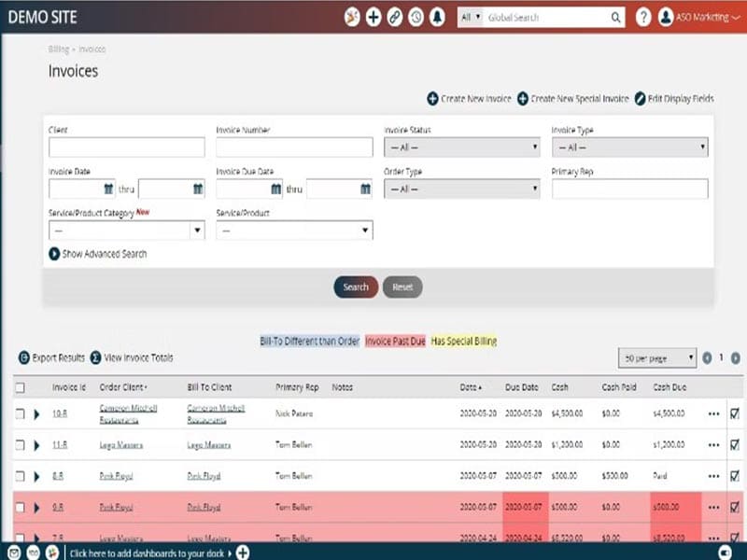Go to next page arrow
The height and width of the screenshot is (560, 747).
pyautogui.click(x=736, y=358)
